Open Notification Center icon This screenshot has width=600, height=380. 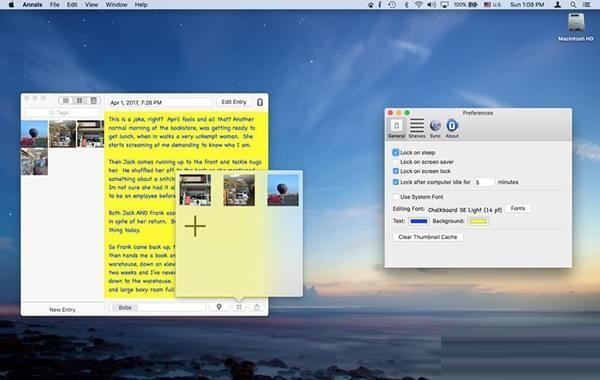coord(587,5)
